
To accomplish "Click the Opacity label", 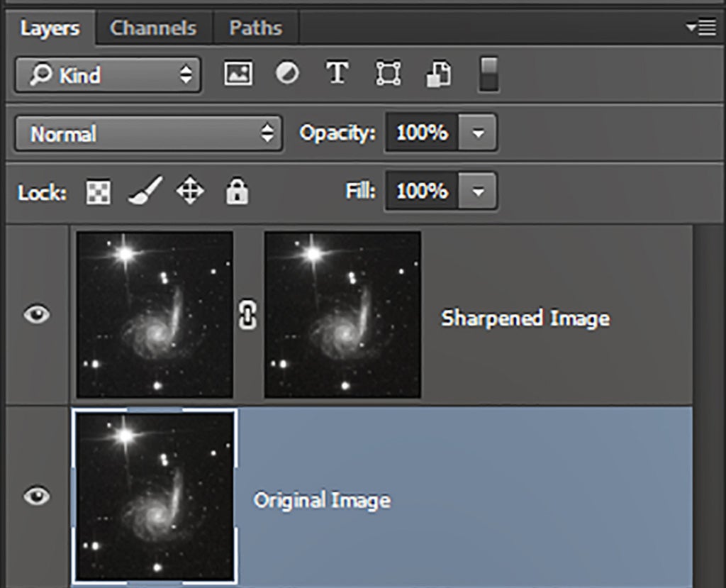I will (x=337, y=133).
